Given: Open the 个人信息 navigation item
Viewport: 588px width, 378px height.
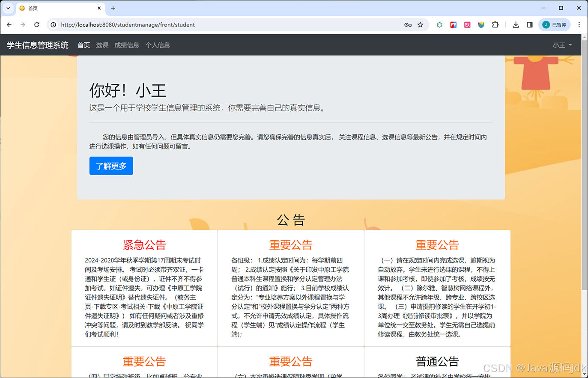Looking at the screenshot, I should [158, 45].
